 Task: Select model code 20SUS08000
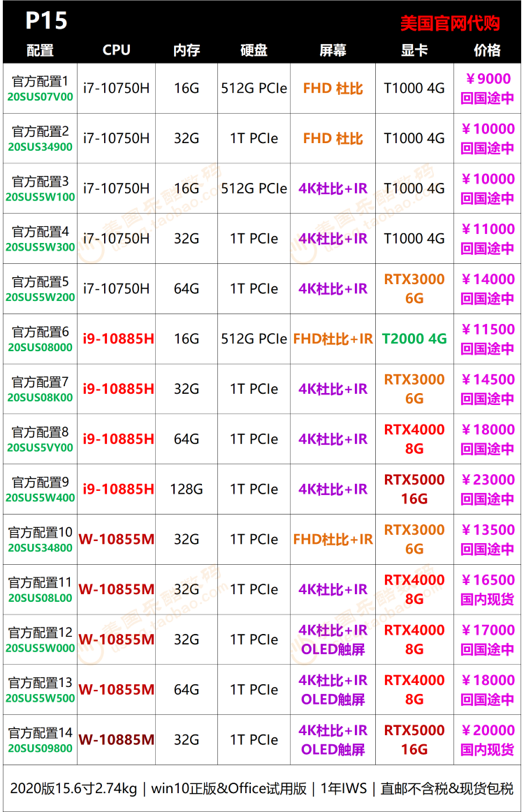point(40,348)
